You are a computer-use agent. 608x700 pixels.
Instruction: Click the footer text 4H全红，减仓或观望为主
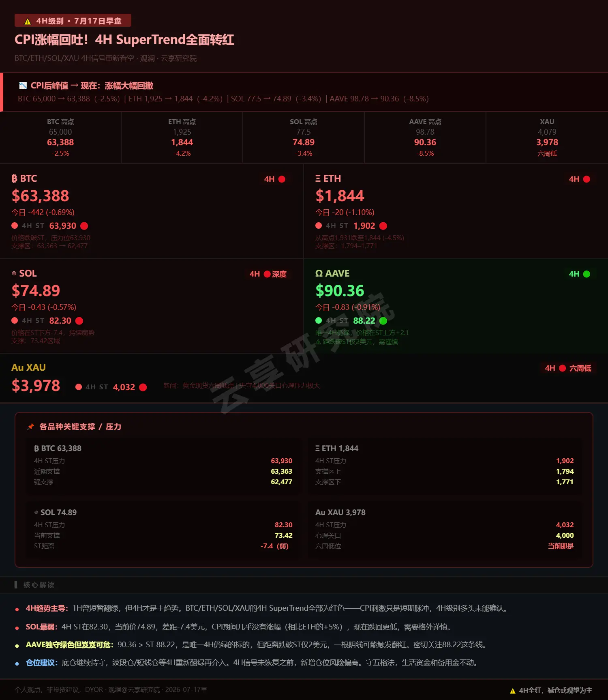pyautogui.click(x=556, y=690)
